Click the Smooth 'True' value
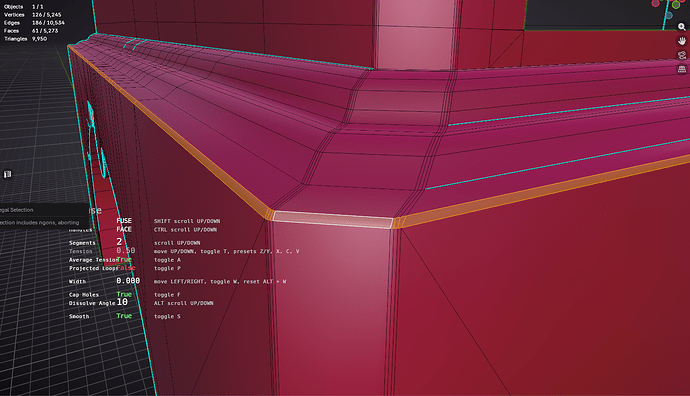 [124, 316]
